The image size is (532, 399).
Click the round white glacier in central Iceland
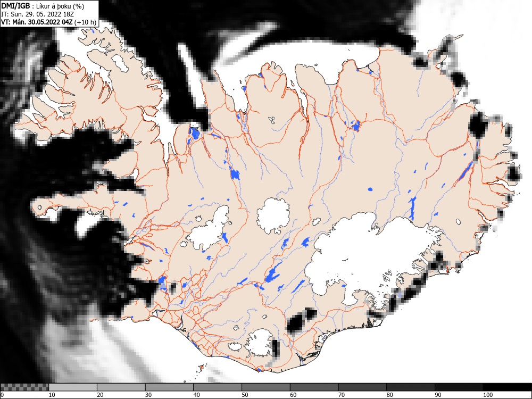pos(273,216)
